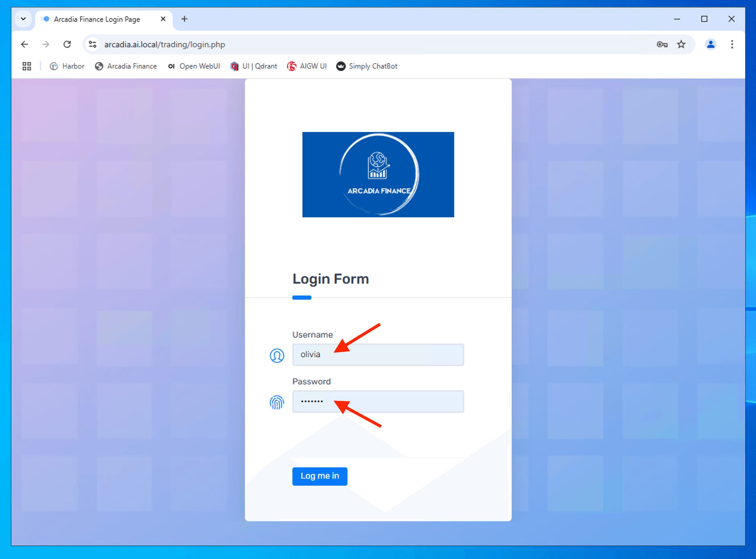Screen dimensions: 756x559
Task: Click into the Username field
Action: pos(378,354)
